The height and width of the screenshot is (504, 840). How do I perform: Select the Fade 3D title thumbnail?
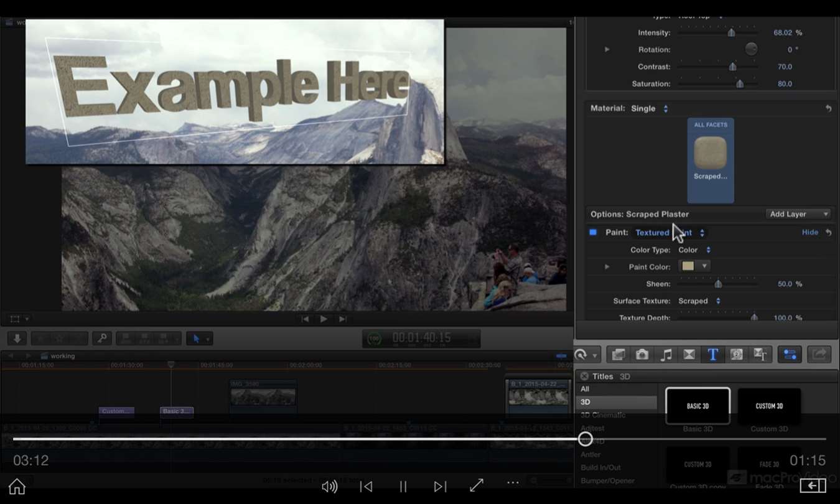point(769,464)
